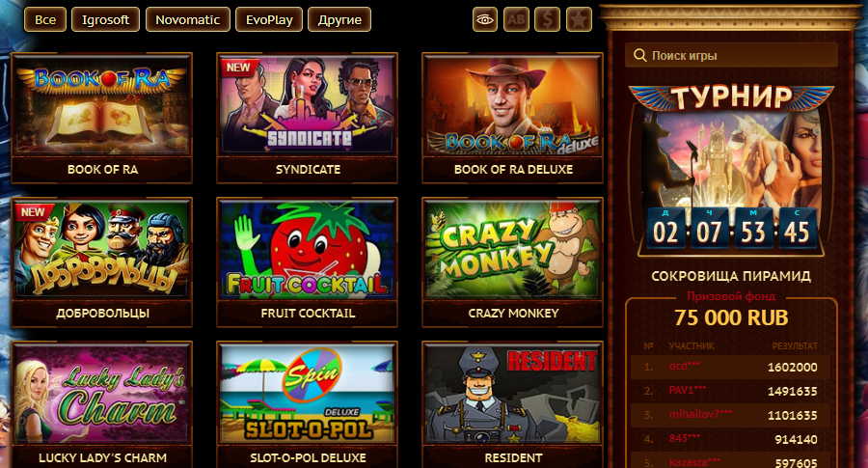
Task: Select the Igrosoft provider tab
Action: pos(105,20)
